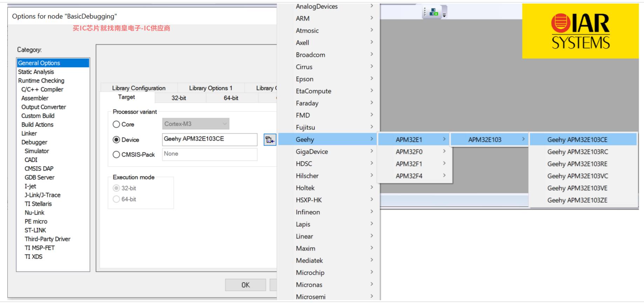This screenshot has height=303, width=644.
Task: Click the CMSIS-Pack None field
Action: (210, 154)
